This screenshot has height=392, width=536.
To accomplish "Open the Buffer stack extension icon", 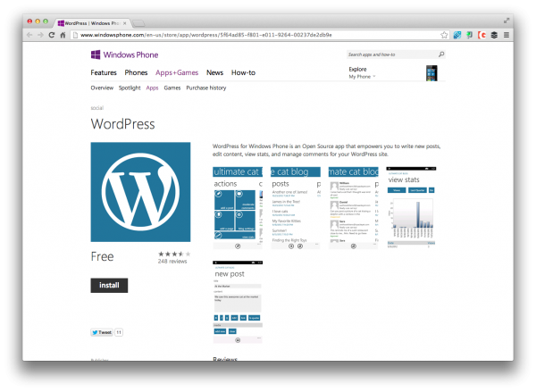I will [x=494, y=35].
